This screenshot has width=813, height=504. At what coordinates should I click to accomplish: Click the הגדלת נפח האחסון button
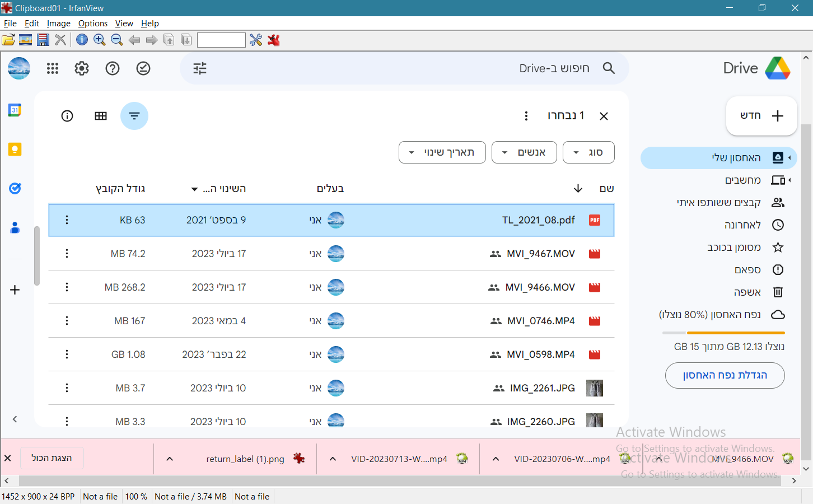[725, 375]
